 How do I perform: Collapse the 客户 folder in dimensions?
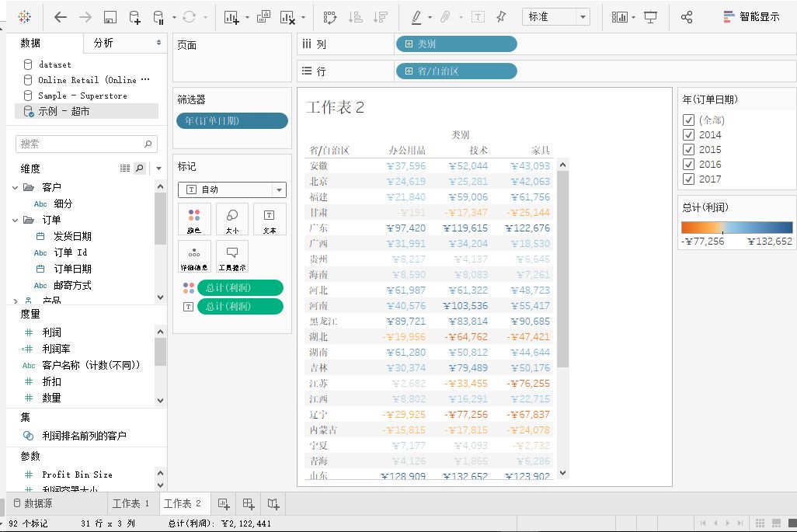[16, 187]
